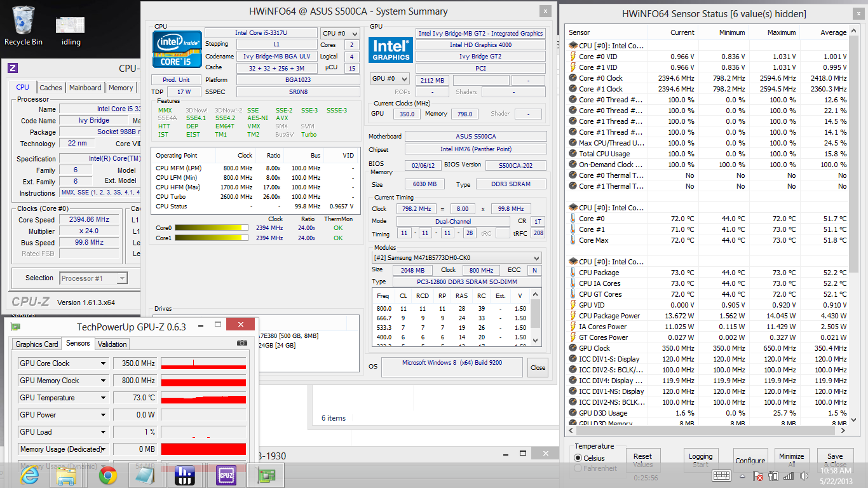Open the GPU Core Clock sensor dropdown

point(64,363)
